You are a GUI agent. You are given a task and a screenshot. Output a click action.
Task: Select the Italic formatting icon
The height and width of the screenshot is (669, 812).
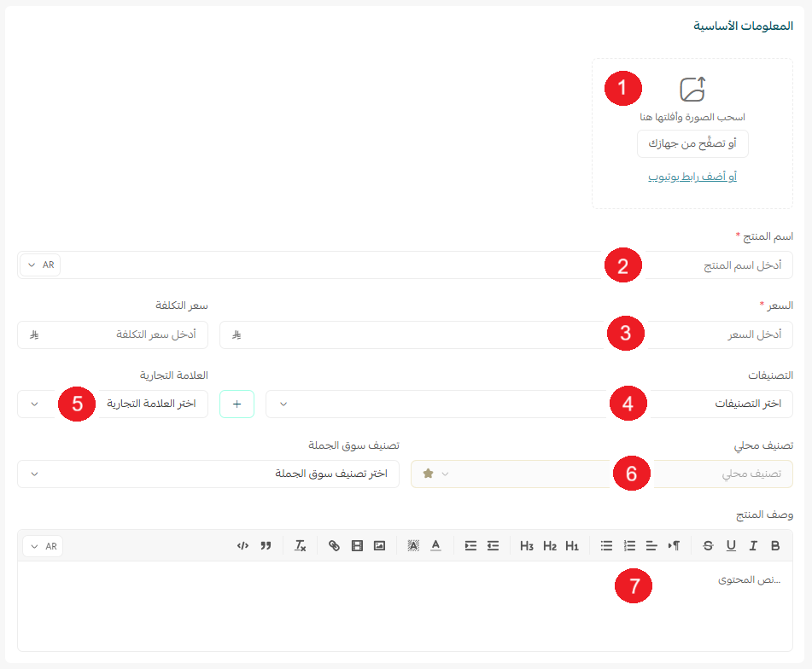point(752,544)
